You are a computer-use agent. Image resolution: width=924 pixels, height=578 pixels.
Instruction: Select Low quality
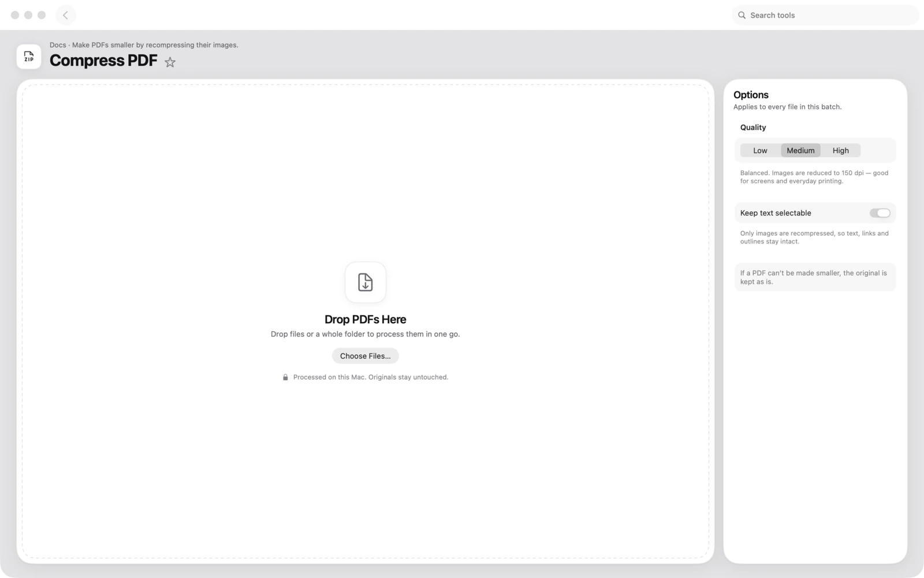pos(760,150)
